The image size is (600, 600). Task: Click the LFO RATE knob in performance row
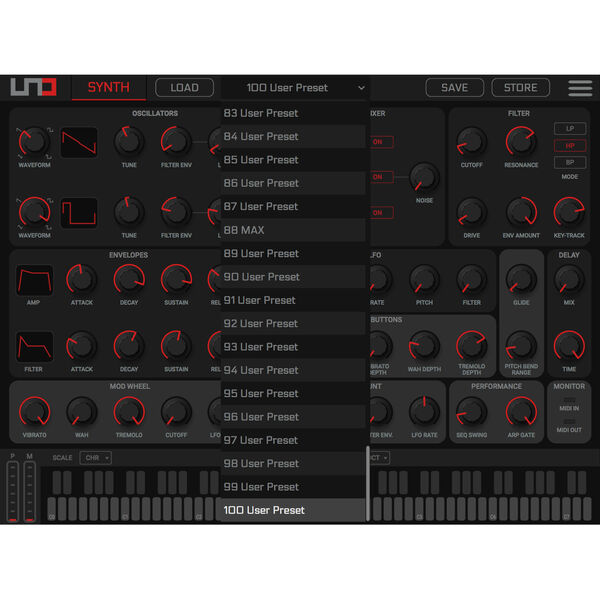point(424,412)
